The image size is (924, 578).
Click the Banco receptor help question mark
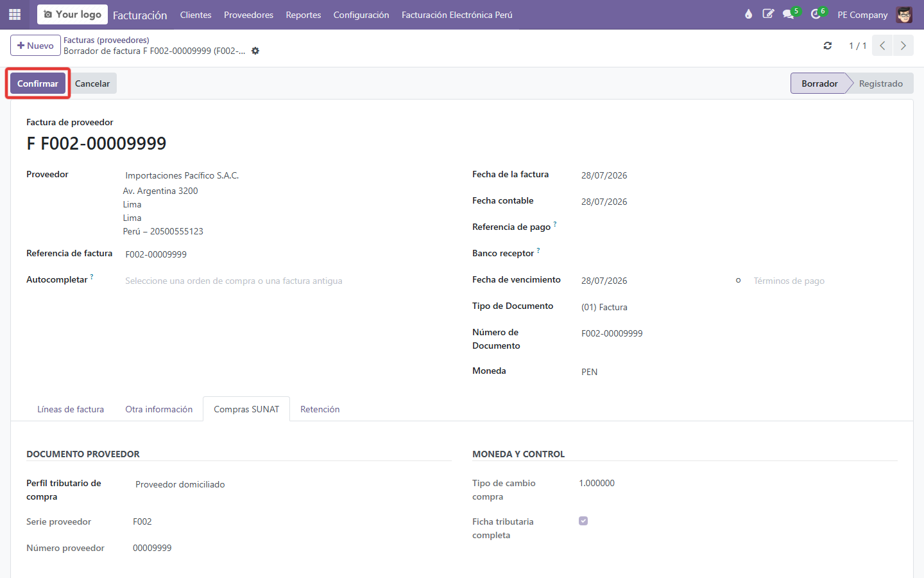coord(538,250)
